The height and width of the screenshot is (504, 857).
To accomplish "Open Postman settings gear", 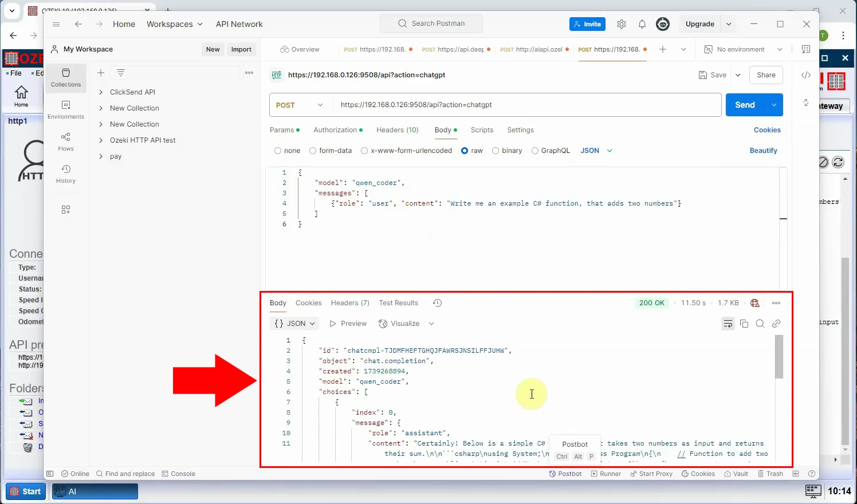I will [x=622, y=24].
